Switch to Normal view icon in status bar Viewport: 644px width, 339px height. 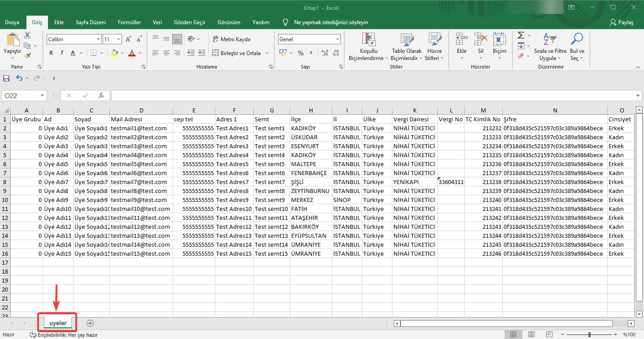point(513,335)
